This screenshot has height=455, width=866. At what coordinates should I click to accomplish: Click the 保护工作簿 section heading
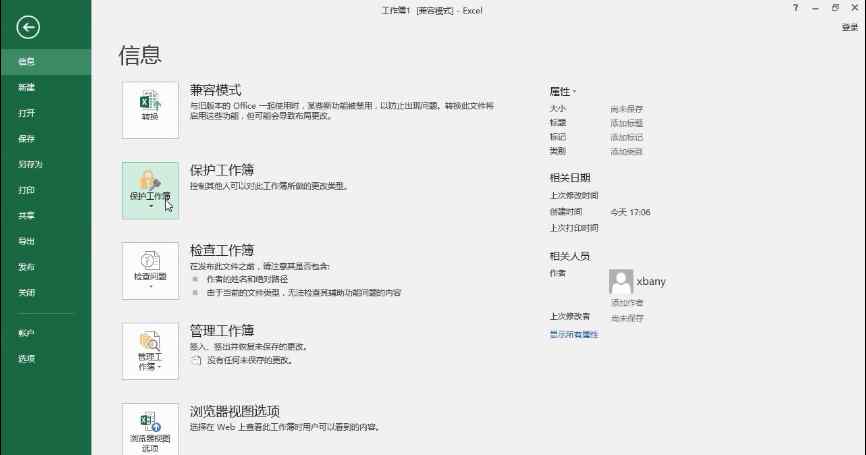[x=222, y=170]
